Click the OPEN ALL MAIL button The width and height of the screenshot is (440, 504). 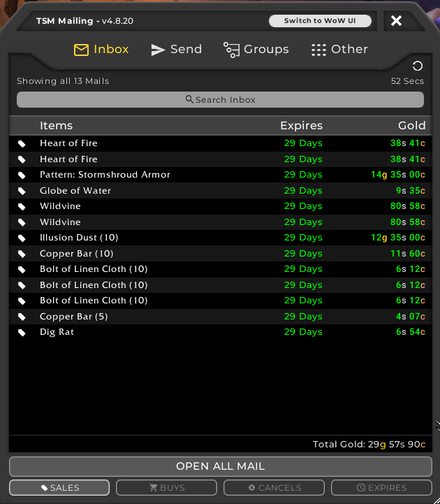point(220,466)
